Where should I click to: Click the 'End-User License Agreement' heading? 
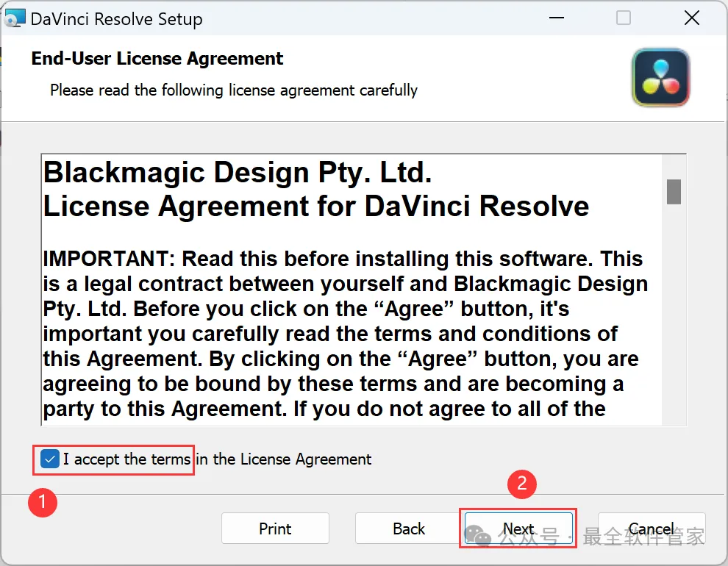coord(157,59)
